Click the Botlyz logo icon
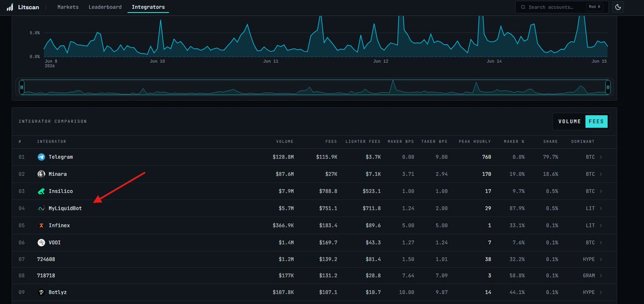Image resolution: width=644 pixels, height=304 pixels. coord(41,293)
